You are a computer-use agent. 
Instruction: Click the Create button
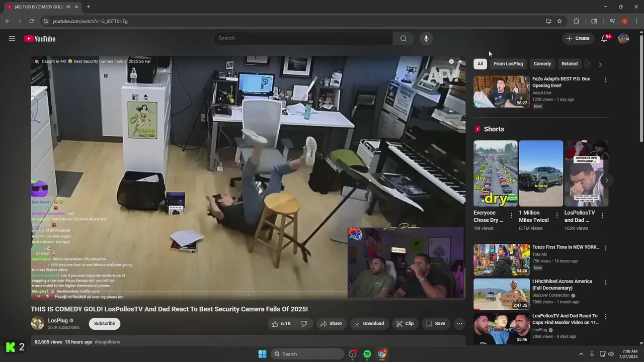578,39
